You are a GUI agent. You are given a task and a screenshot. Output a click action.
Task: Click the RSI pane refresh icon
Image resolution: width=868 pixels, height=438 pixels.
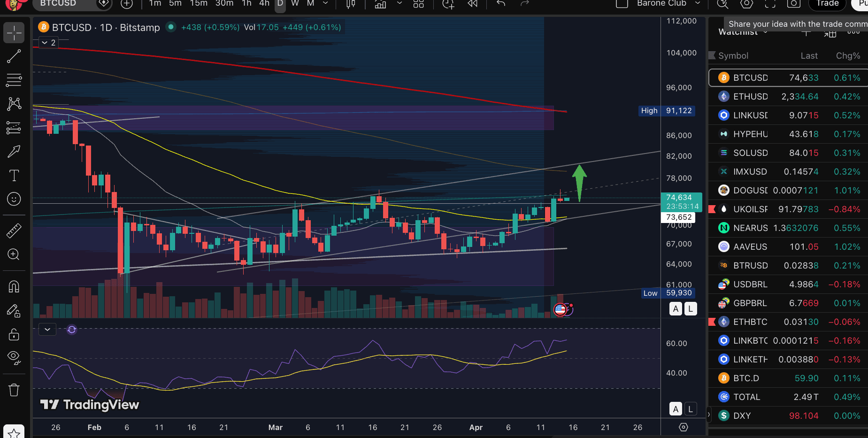click(x=72, y=330)
